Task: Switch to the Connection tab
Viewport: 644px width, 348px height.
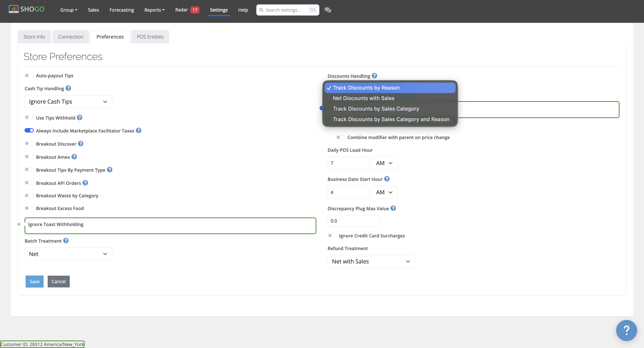Action: (x=71, y=37)
